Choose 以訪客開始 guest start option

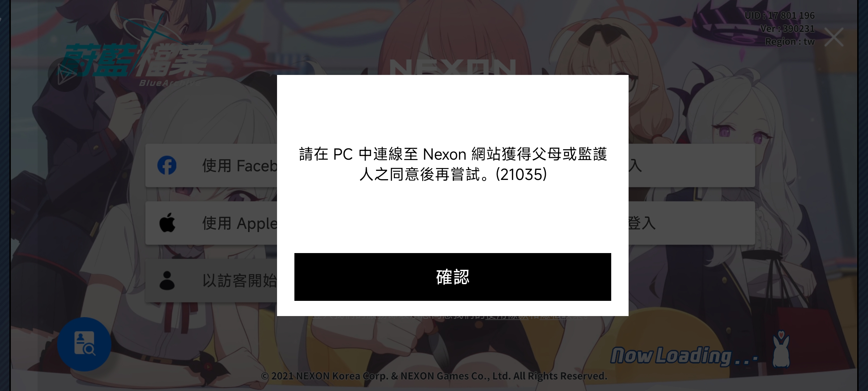211,281
